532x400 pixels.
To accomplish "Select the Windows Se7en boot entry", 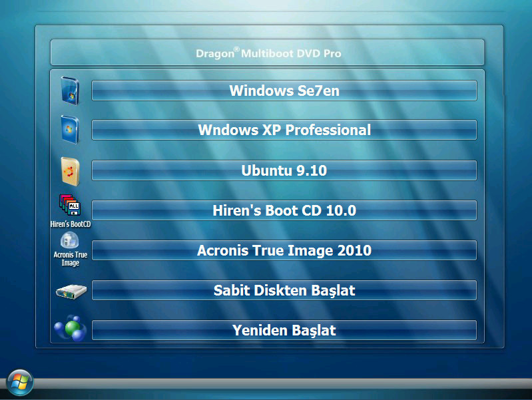I will (284, 91).
